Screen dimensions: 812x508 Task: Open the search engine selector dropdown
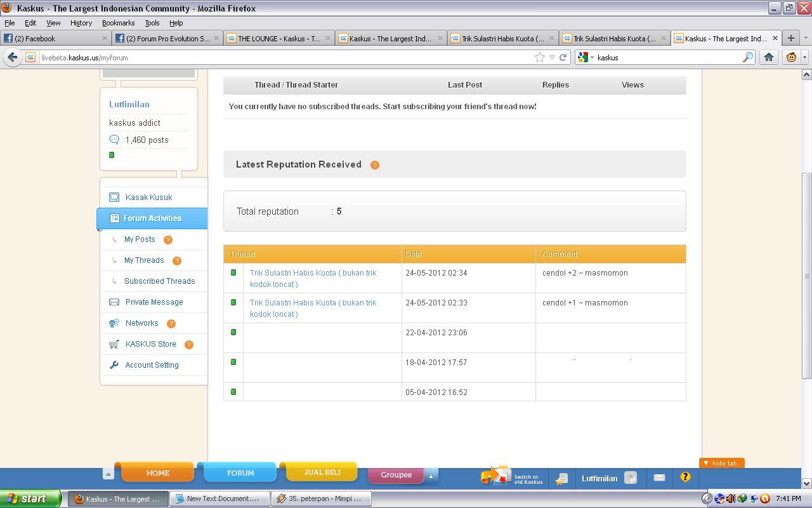point(586,57)
